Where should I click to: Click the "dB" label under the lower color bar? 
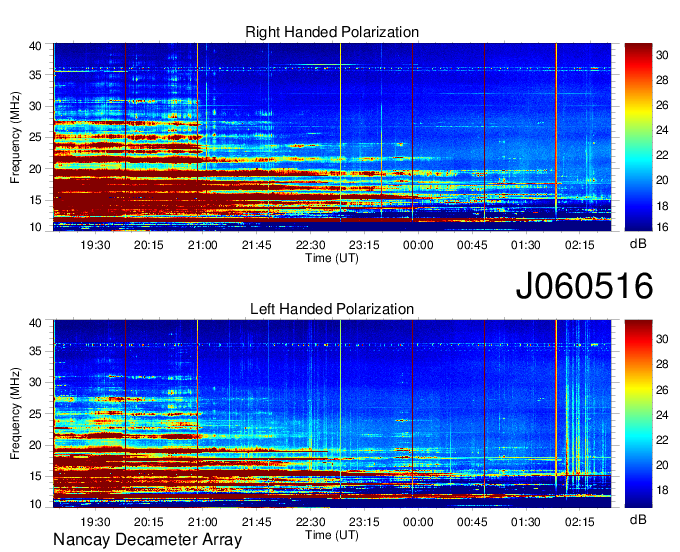coord(638,519)
